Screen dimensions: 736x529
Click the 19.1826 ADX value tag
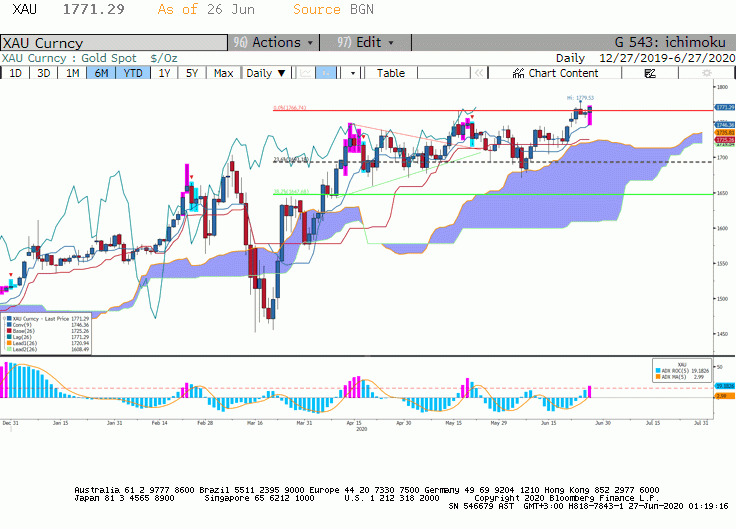tap(725, 386)
